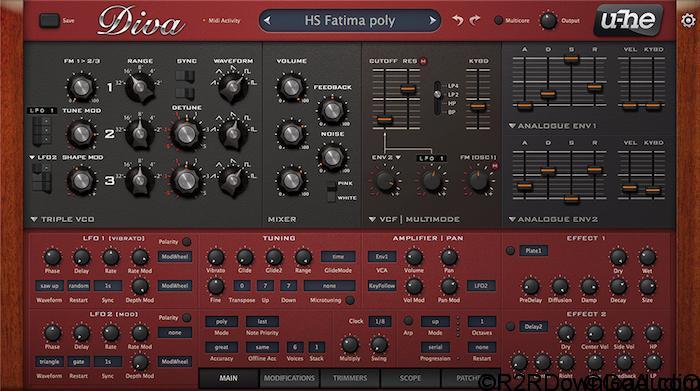
Task: Open the Plate1 effect type dropdown
Action: click(x=533, y=251)
